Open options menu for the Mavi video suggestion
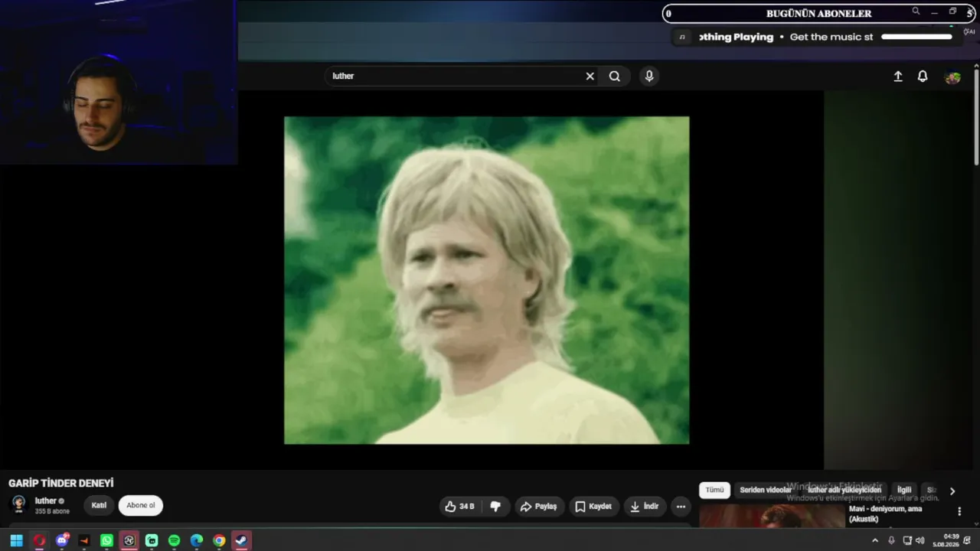The height and width of the screenshot is (551, 980). pos(959,511)
